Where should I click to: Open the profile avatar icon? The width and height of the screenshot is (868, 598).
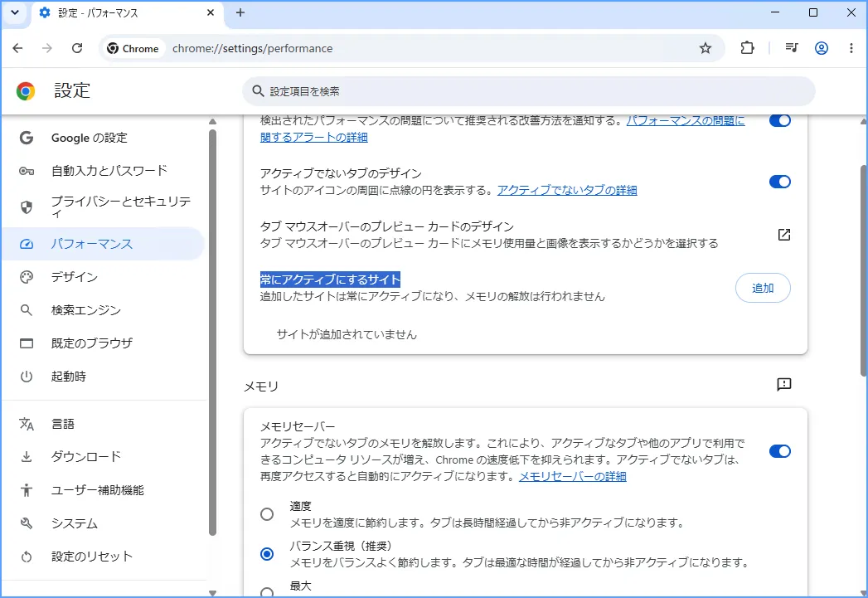(x=822, y=48)
